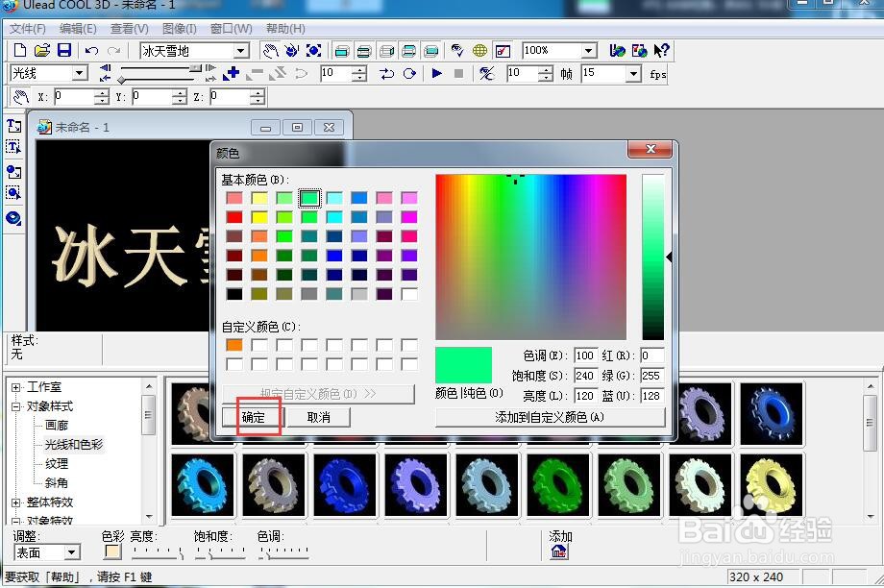Select the white gear style thumbnail

[700, 485]
